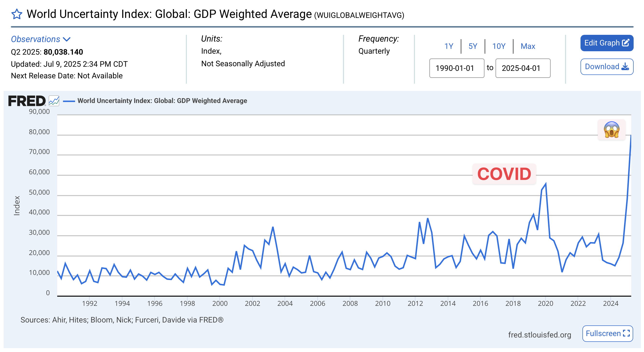The width and height of the screenshot is (644, 352).
Task: Click the blue series legend line swatch
Action: click(69, 101)
